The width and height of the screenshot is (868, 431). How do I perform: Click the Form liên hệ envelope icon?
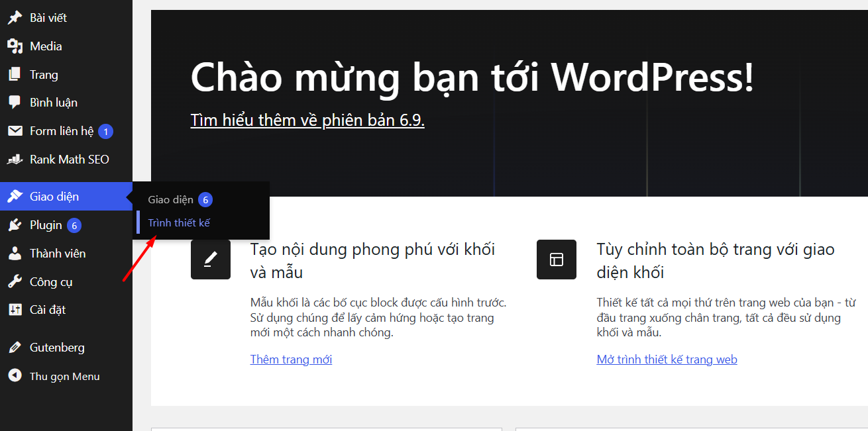[14, 130]
